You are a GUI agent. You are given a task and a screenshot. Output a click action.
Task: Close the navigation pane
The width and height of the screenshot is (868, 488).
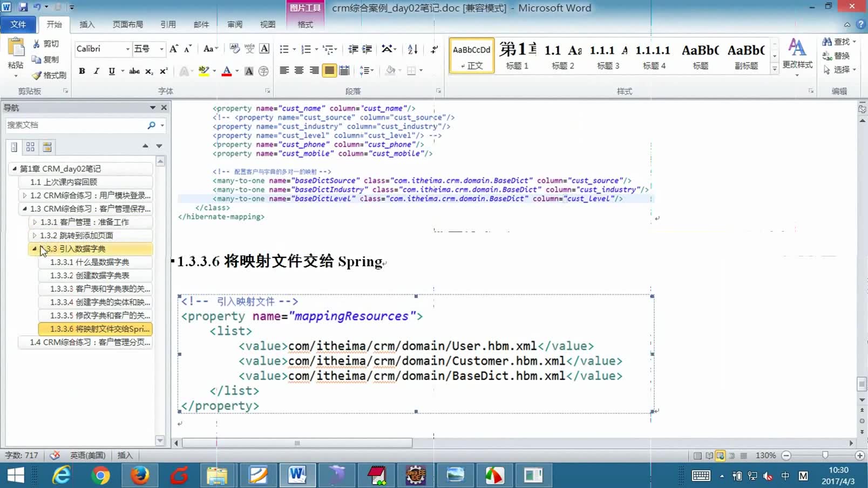[x=164, y=107]
